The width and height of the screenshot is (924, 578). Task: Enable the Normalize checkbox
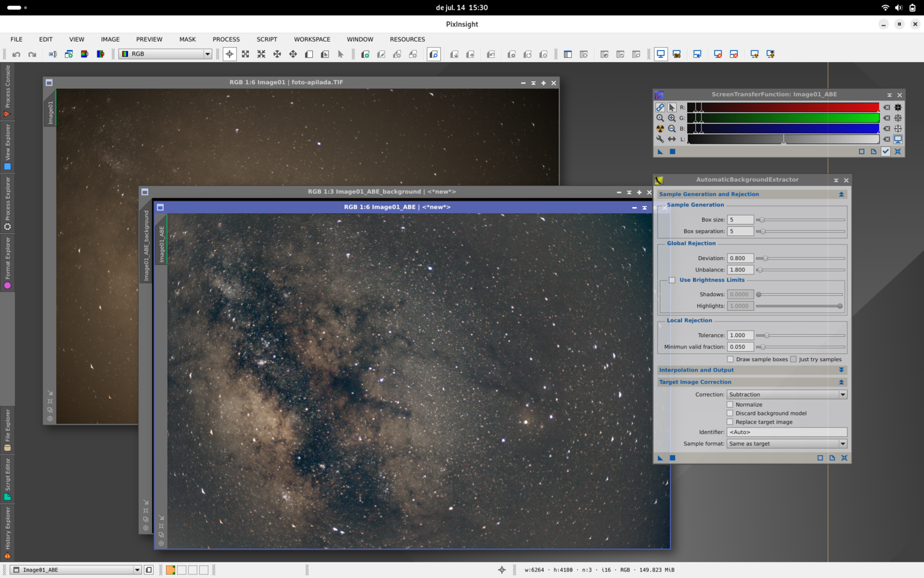(x=730, y=405)
